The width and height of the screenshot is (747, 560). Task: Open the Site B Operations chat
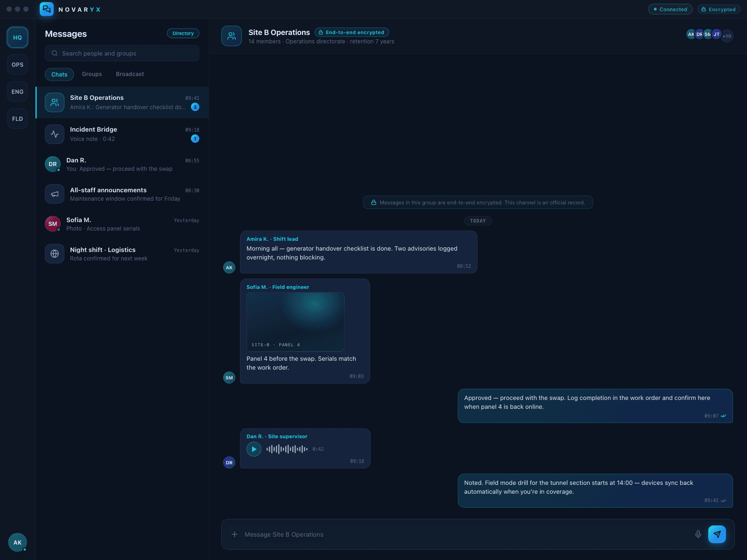[x=122, y=102]
